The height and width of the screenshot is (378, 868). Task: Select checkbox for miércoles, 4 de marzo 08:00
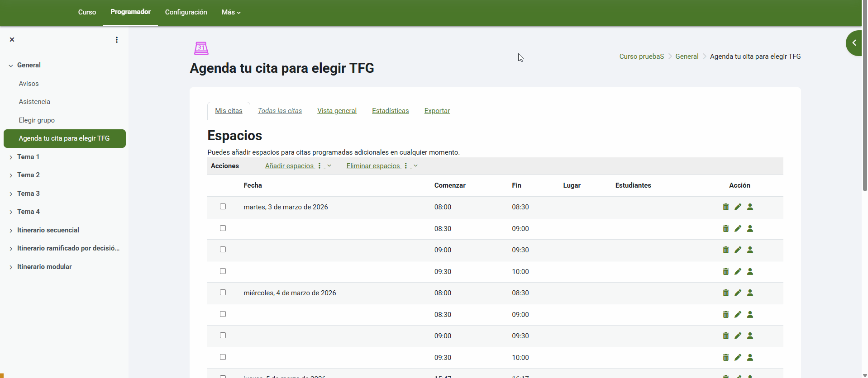tap(223, 293)
